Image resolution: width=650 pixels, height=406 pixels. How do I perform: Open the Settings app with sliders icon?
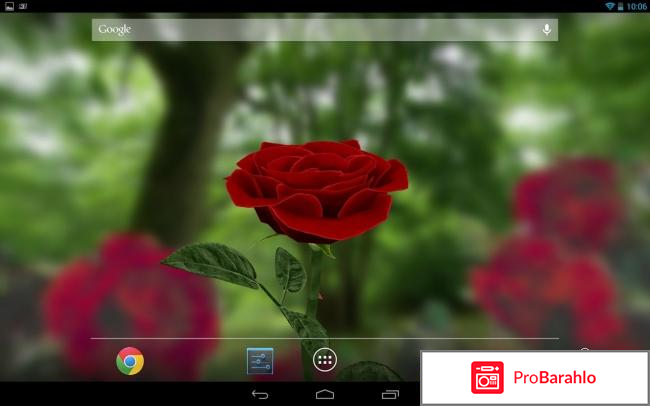[260, 361]
